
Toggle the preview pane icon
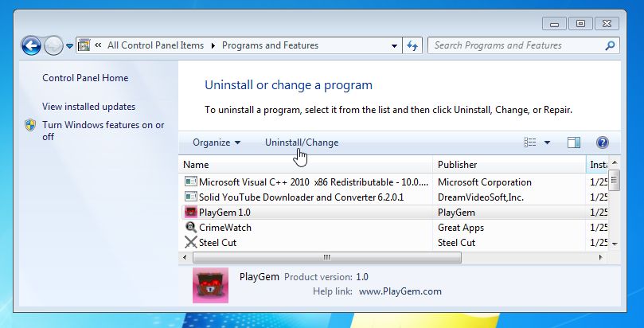point(574,143)
